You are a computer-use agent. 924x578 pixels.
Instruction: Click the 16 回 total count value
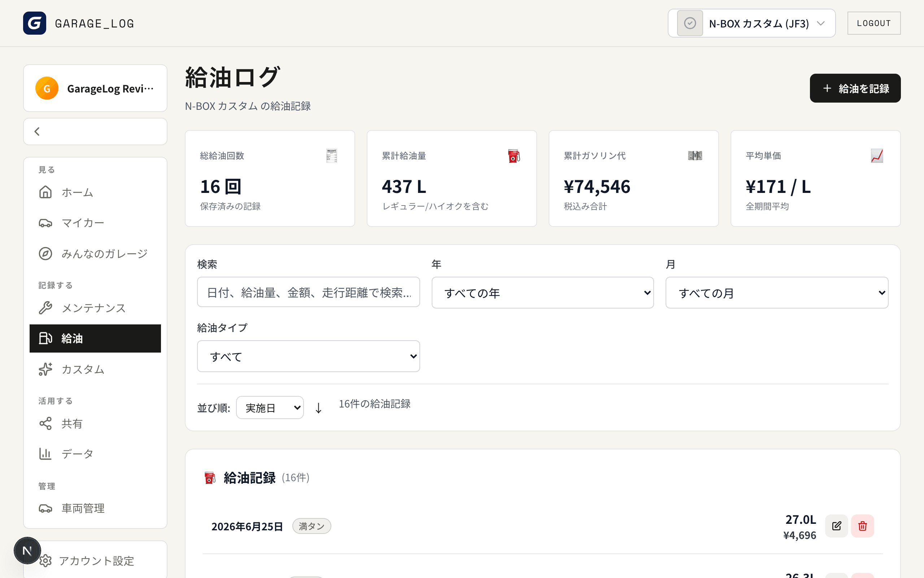click(x=221, y=186)
